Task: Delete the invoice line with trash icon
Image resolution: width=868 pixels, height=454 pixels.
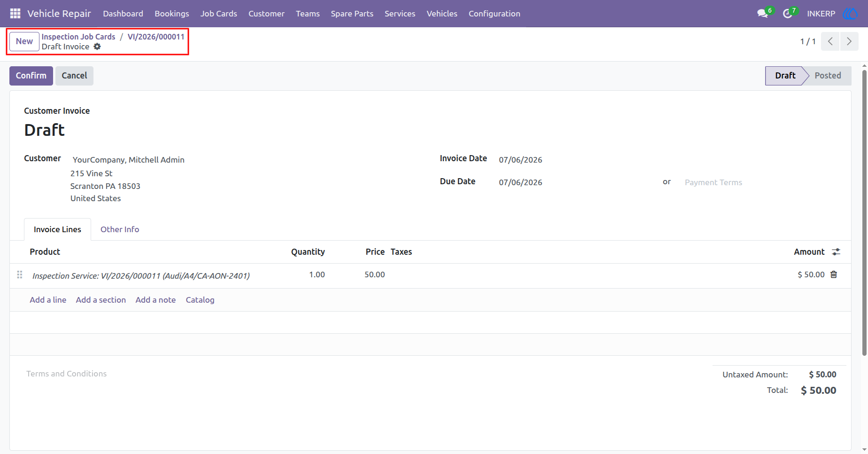Action: pyautogui.click(x=834, y=274)
